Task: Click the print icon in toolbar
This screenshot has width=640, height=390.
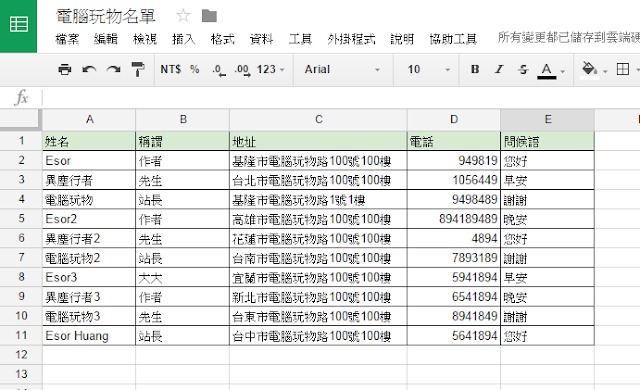Action: [x=64, y=69]
